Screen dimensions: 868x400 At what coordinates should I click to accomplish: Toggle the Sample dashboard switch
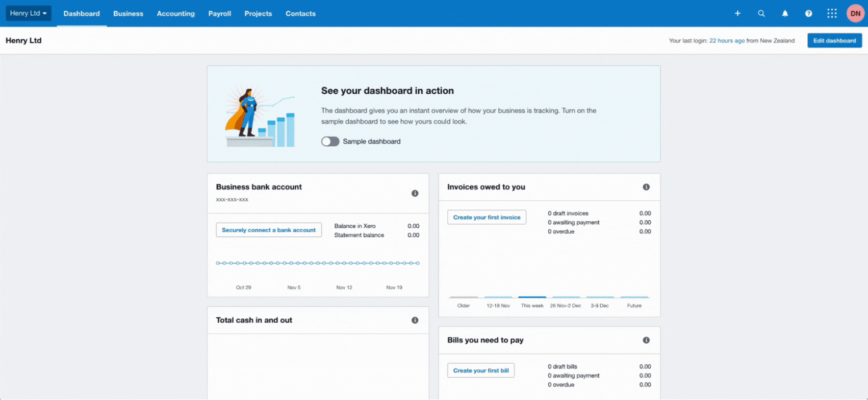[x=330, y=141]
